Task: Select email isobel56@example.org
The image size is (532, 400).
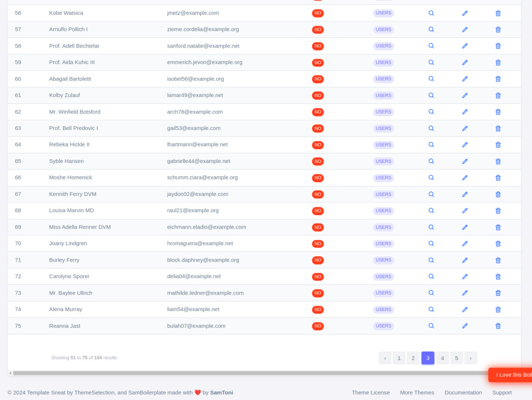Action: [195, 79]
